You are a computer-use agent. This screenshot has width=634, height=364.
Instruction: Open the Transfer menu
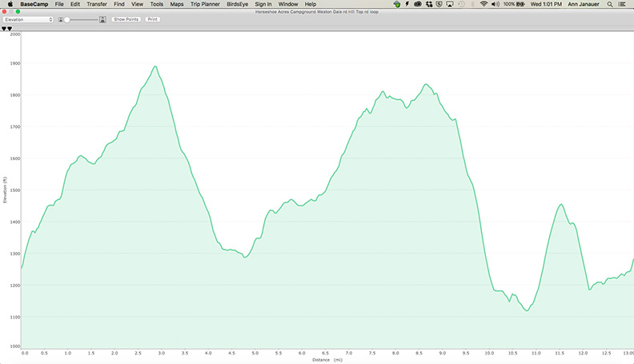coord(97,4)
